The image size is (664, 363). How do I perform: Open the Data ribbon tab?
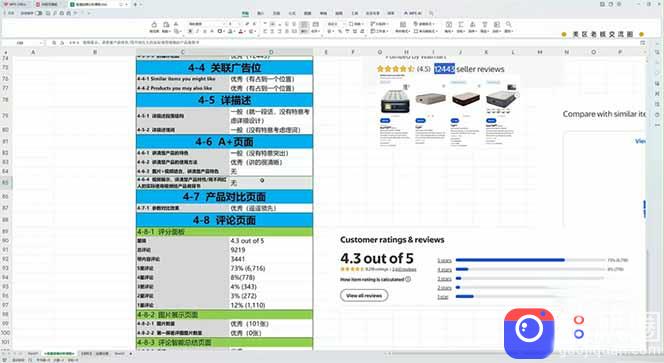click(308, 14)
